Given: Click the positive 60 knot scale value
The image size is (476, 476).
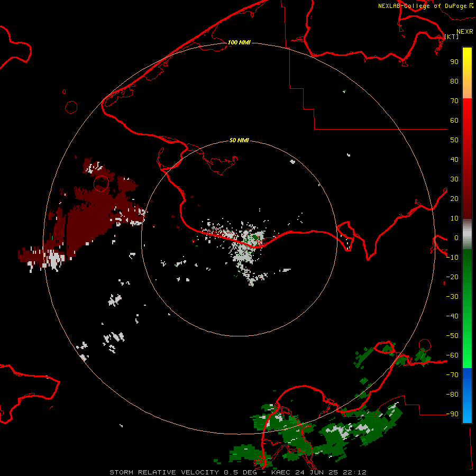Looking at the screenshot, I should (x=454, y=121).
